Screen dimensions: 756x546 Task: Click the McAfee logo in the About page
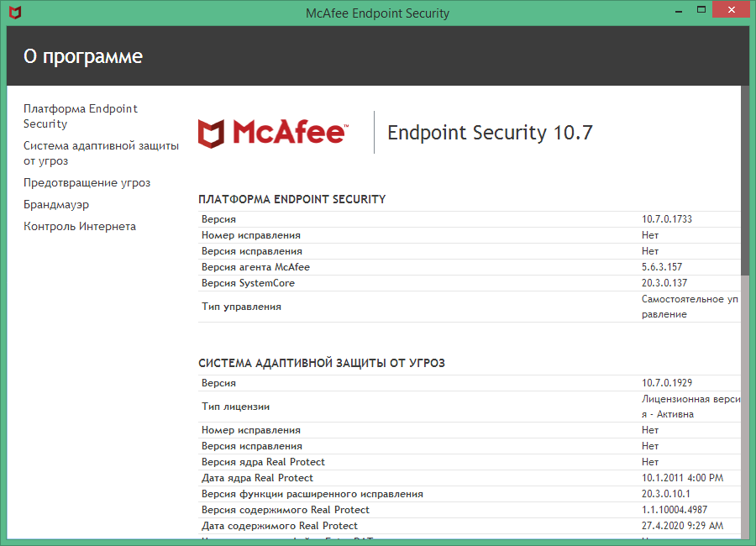pos(273,133)
